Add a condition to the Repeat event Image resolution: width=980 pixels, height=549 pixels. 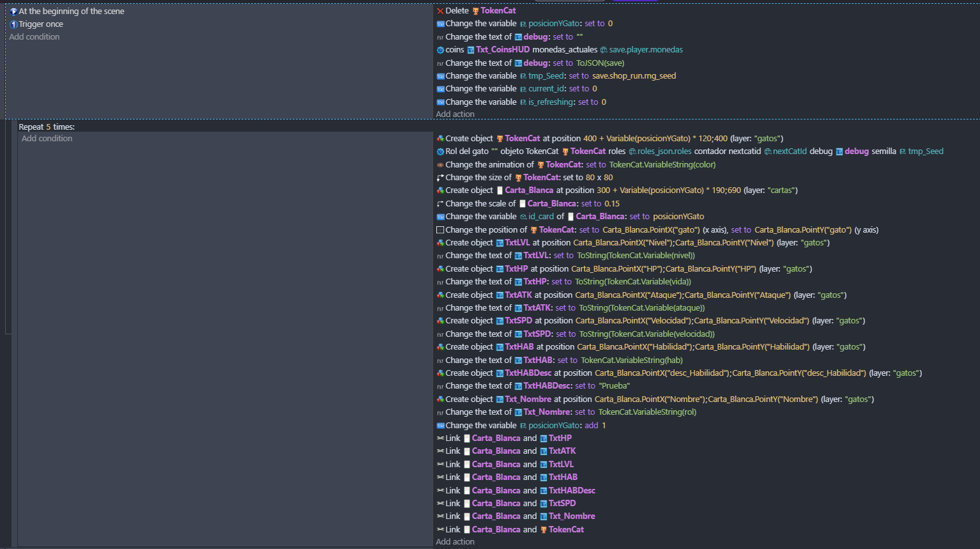(47, 139)
